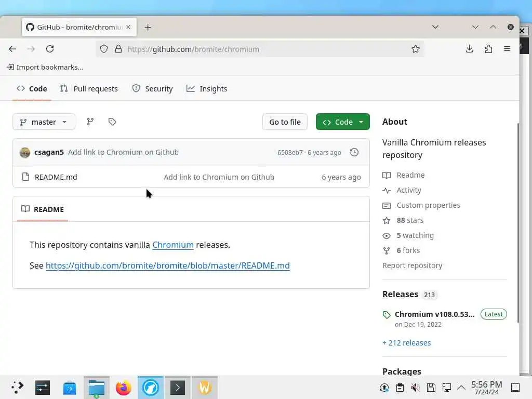Screen dimensions: 532x399
Task: Open the clipboard tray icon
Action: 400,388
